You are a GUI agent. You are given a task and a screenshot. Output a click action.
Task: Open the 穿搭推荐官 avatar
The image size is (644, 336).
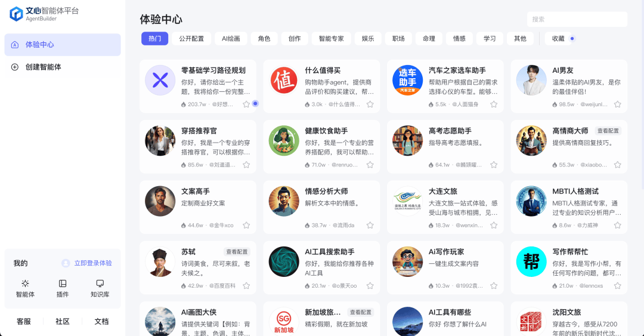pos(160,141)
